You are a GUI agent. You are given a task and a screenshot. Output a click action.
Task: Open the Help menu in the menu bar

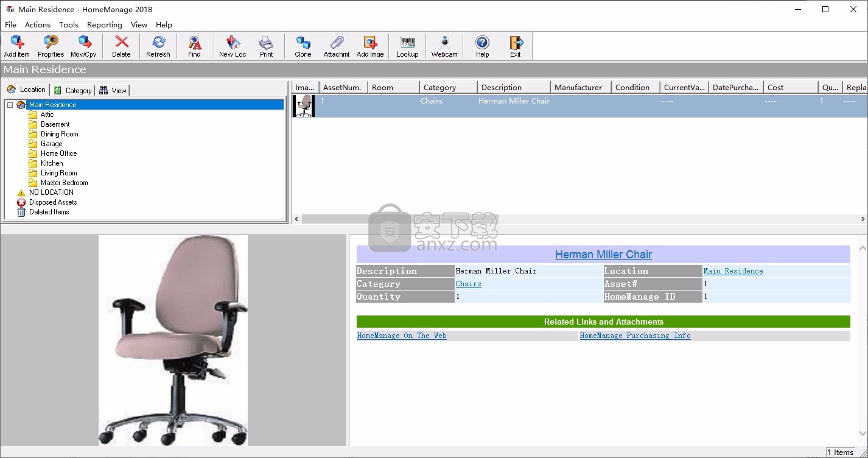tap(164, 25)
